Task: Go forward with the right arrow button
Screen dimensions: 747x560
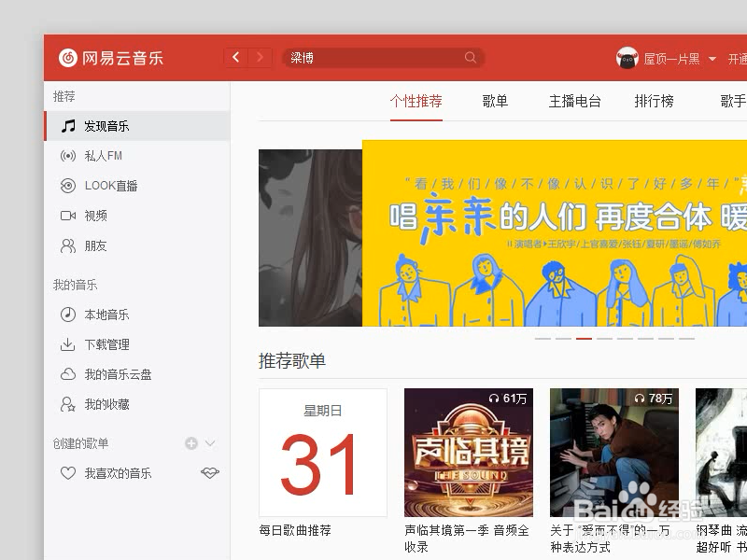Action: 260,58
